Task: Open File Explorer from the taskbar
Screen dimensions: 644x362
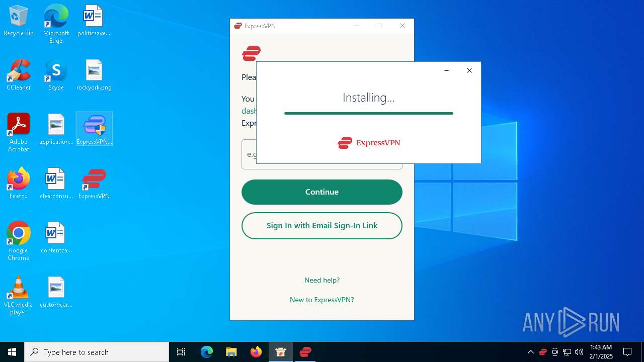Action: coord(231,352)
